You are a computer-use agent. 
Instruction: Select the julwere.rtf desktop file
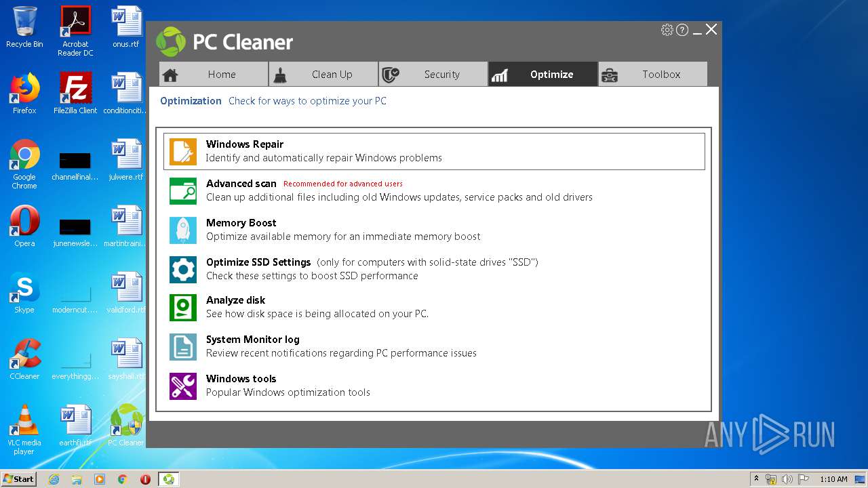pos(126,160)
